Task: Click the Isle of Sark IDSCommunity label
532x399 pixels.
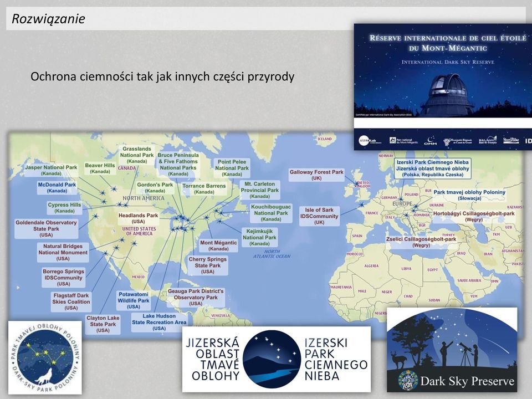Action: pyautogui.click(x=319, y=216)
